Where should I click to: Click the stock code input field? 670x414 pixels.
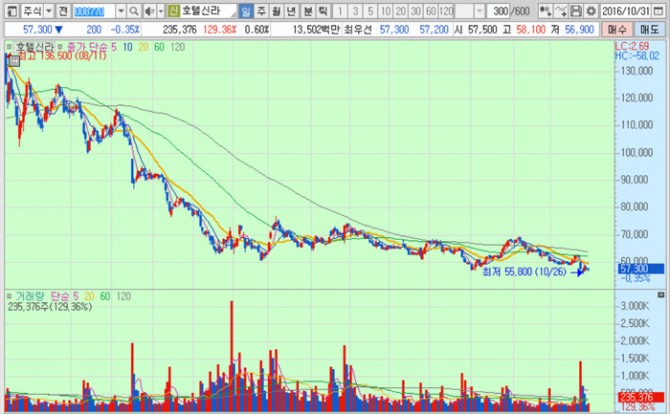coord(94,11)
